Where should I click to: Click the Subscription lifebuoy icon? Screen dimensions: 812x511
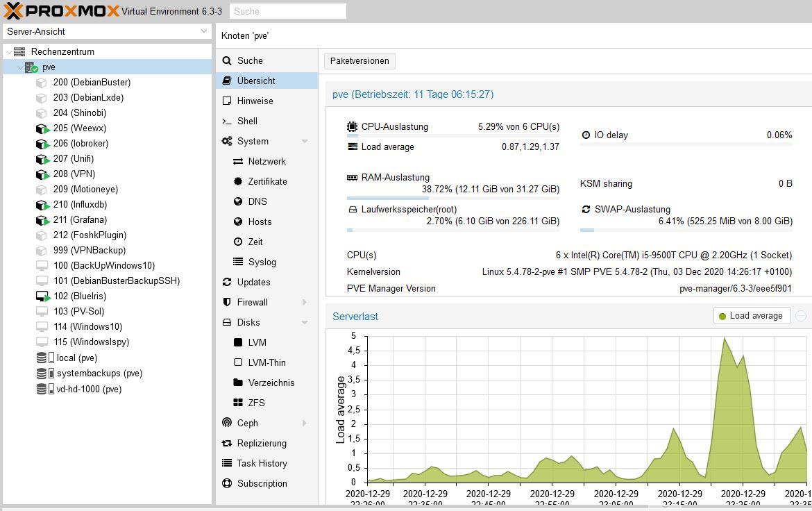coord(227,483)
